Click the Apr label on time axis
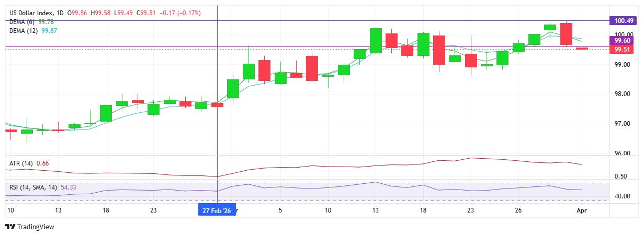This screenshot has width=644, height=236. click(581, 210)
